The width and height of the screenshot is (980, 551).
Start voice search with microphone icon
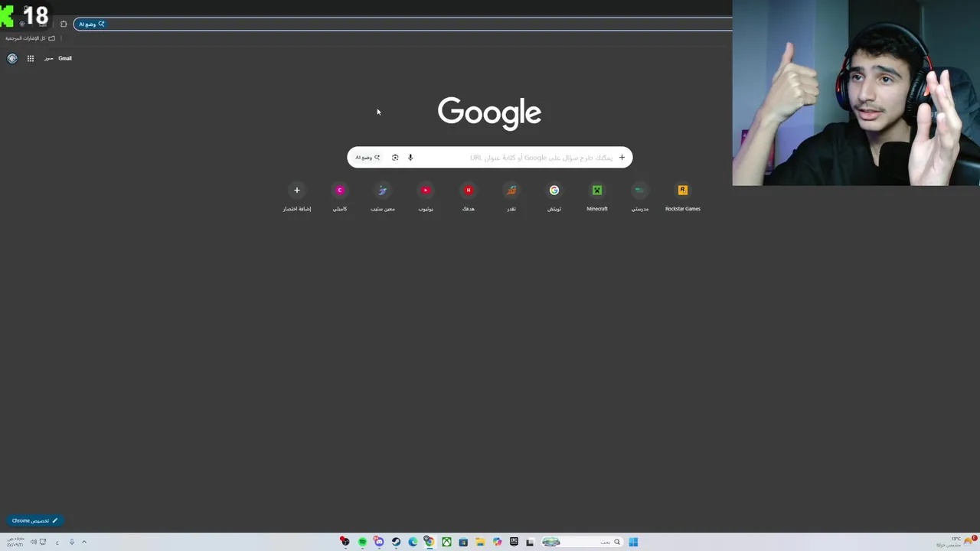[410, 158]
